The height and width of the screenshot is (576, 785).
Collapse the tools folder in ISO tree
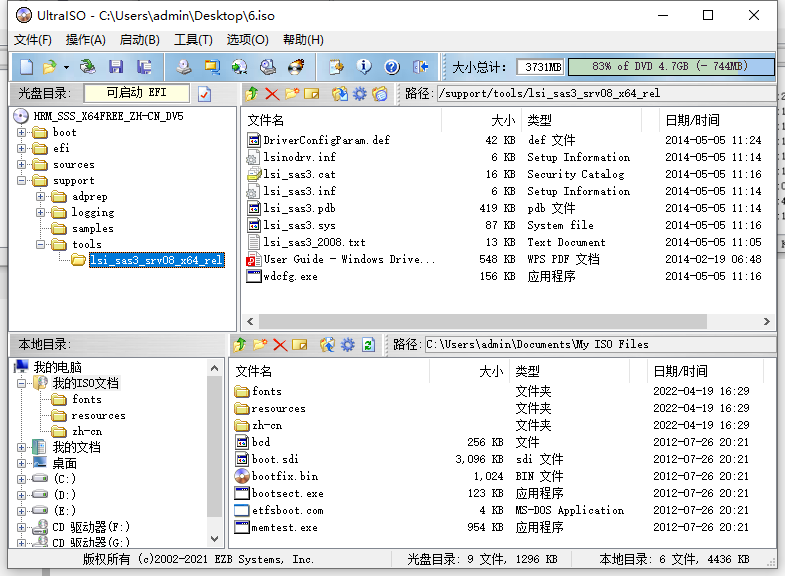pos(41,244)
